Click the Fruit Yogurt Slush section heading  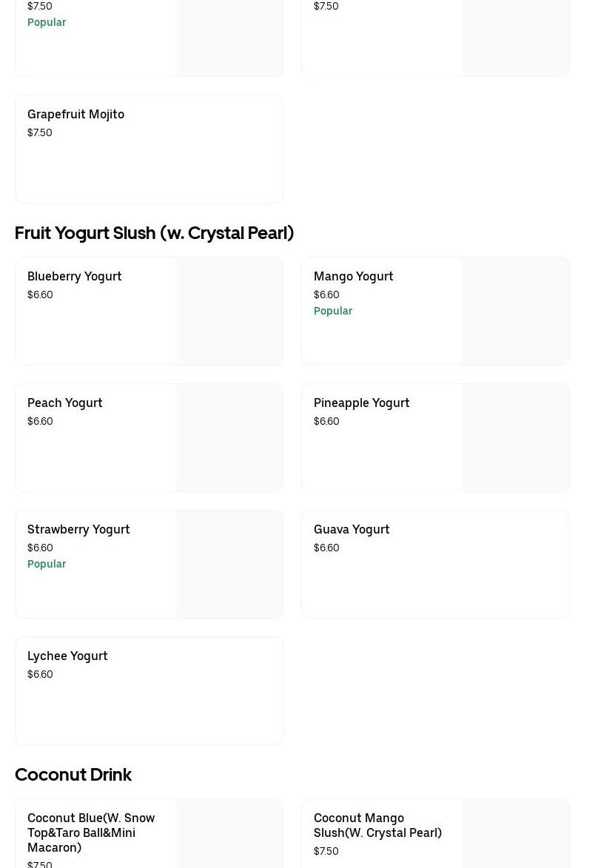(154, 233)
